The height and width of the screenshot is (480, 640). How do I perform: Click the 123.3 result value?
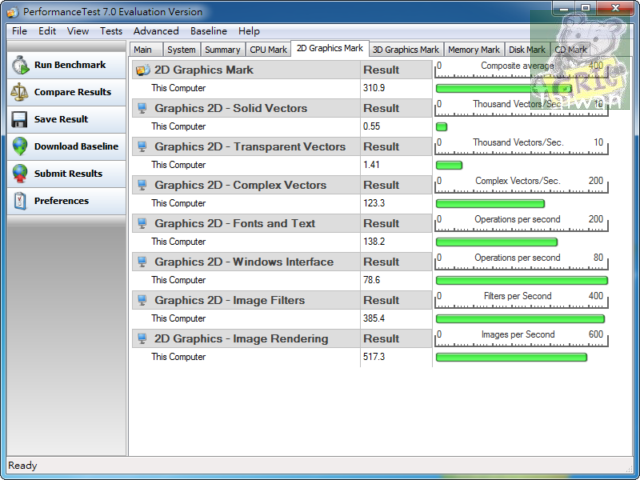[374, 203]
